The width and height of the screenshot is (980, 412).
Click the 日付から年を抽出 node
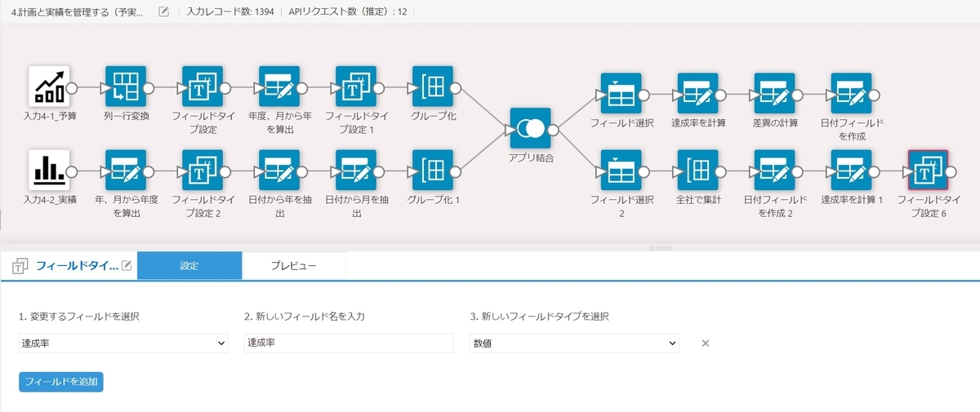click(x=279, y=170)
